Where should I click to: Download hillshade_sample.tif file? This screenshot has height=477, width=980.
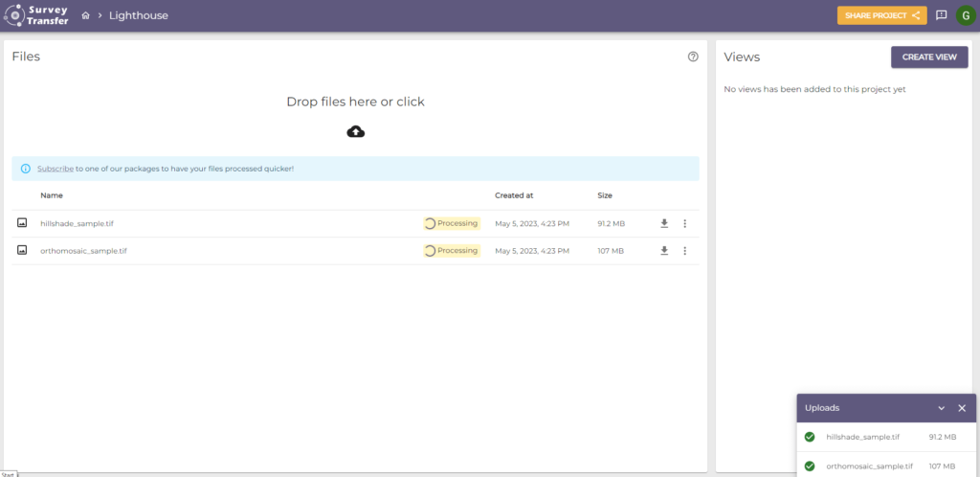pyautogui.click(x=664, y=224)
